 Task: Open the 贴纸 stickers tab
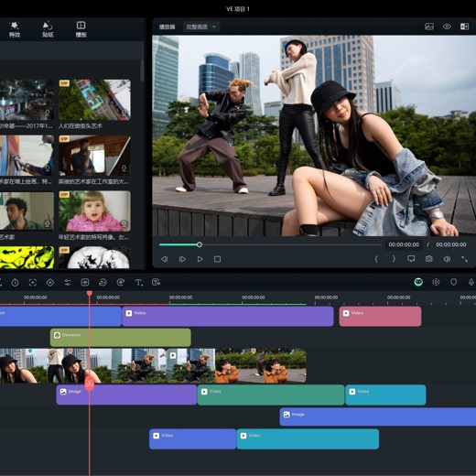click(48, 29)
